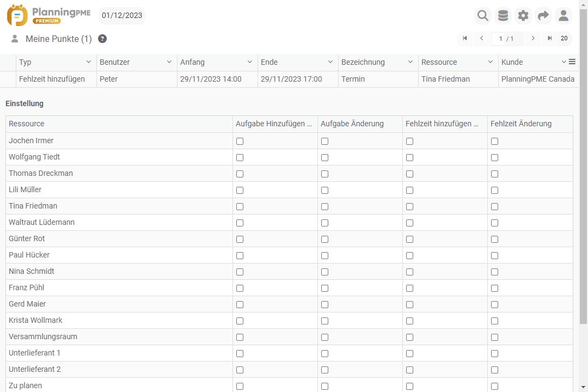588x392 pixels.
Task: Open the column menu hamburger icon
Action: pyautogui.click(x=572, y=62)
